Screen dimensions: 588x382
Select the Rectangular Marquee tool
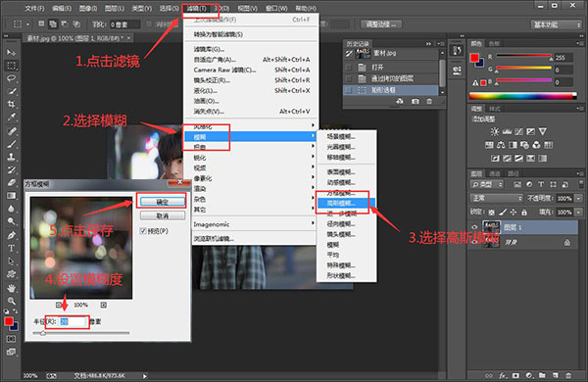pyautogui.click(x=11, y=66)
